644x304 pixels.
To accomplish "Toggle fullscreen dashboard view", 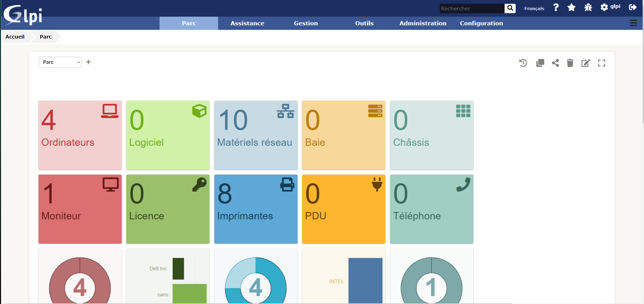I will 601,63.
